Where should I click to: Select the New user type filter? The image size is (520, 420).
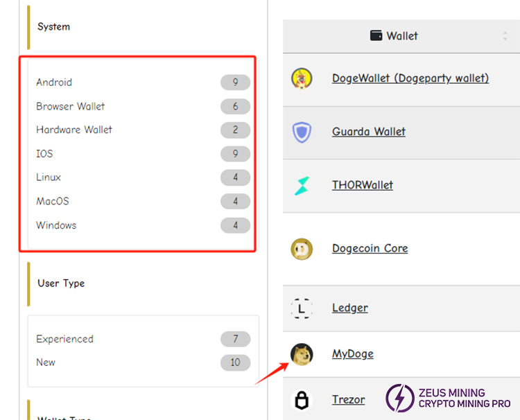[x=46, y=362]
